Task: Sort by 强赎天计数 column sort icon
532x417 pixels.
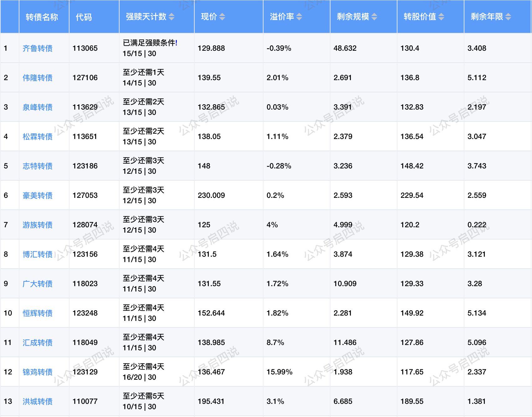Action: click(171, 17)
